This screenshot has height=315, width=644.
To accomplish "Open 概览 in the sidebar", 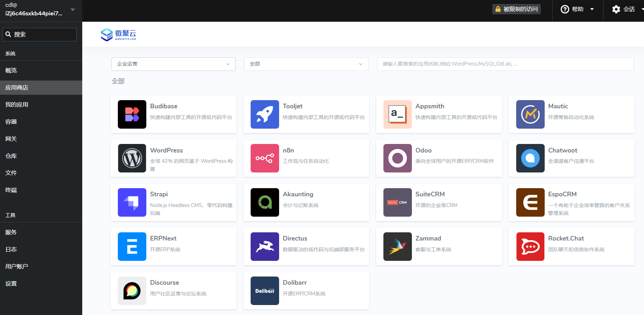I will [x=41, y=71].
